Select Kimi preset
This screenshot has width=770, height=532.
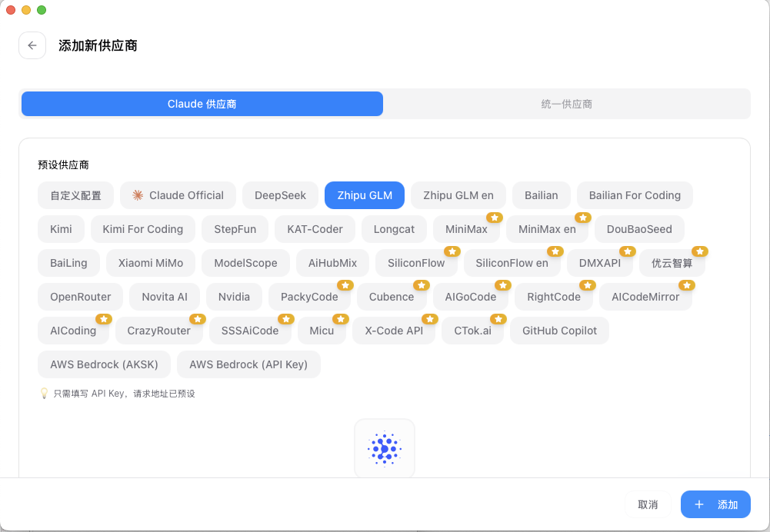[61, 229]
